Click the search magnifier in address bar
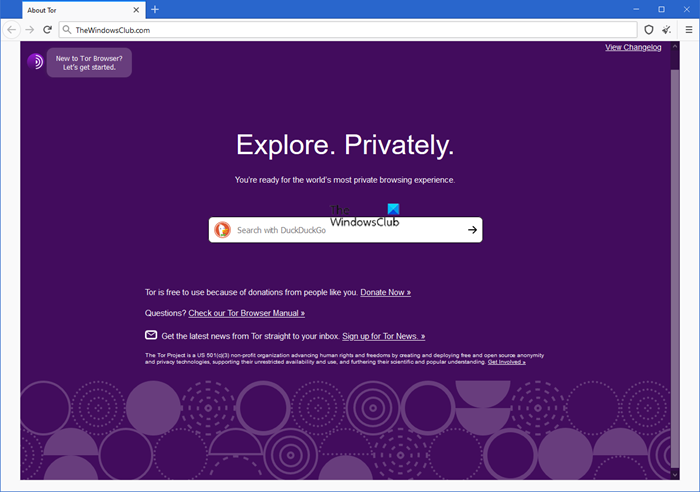700x492 pixels. click(x=67, y=30)
